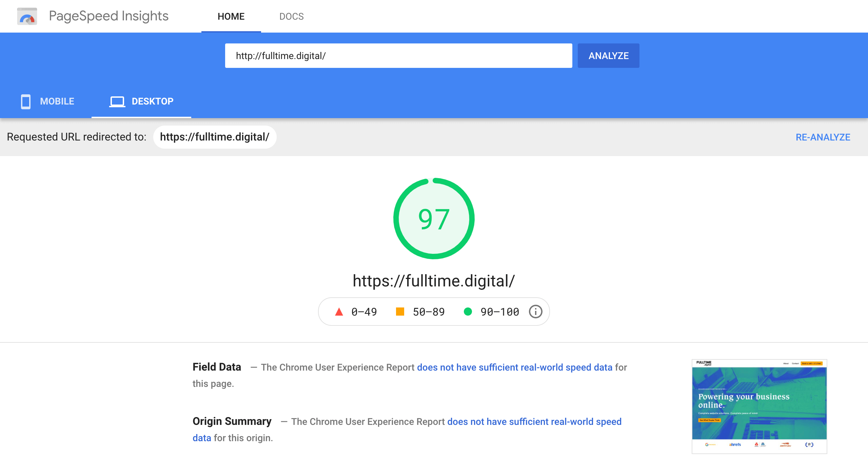868x469 pixels.
Task: Click the mobile phone icon
Action: pyautogui.click(x=26, y=101)
